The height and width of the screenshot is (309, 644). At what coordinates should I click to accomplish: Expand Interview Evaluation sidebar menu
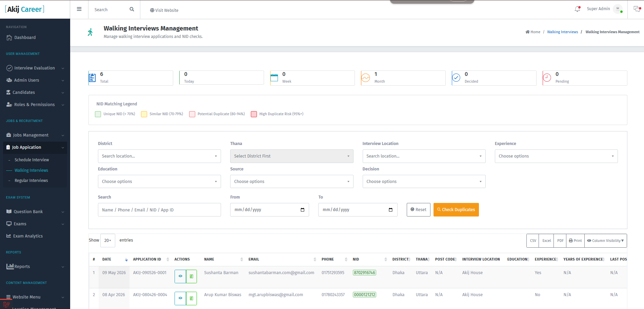click(35, 68)
